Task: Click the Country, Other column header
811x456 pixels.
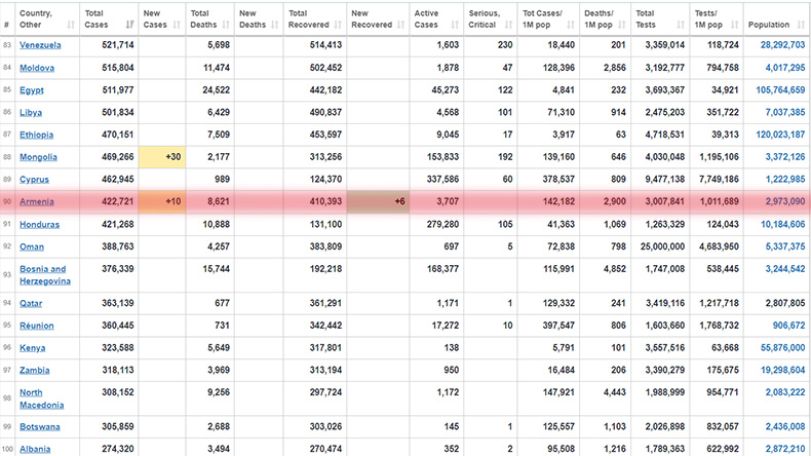Action: 47,19
